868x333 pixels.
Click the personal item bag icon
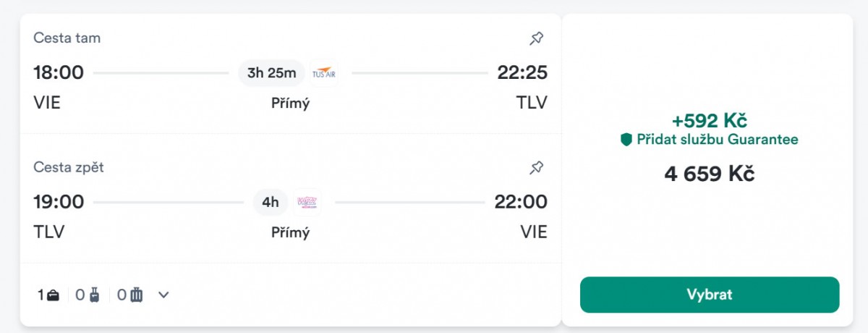point(53,295)
